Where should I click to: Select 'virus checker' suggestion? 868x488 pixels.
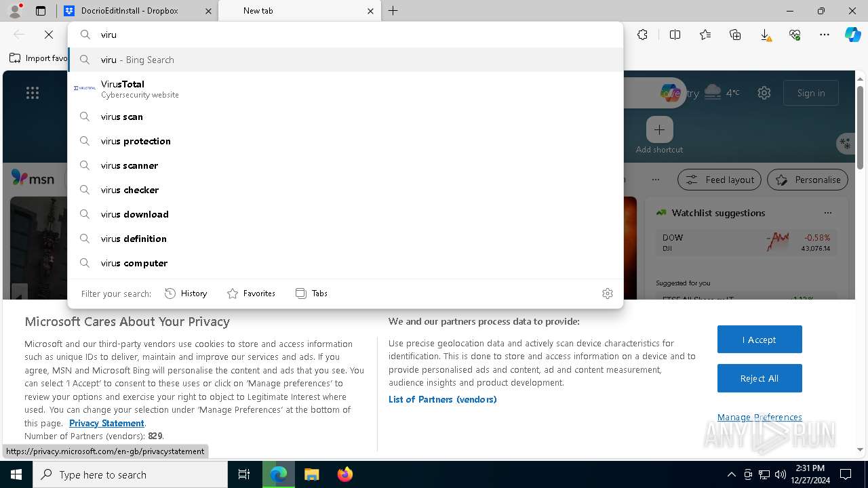coord(345,190)
